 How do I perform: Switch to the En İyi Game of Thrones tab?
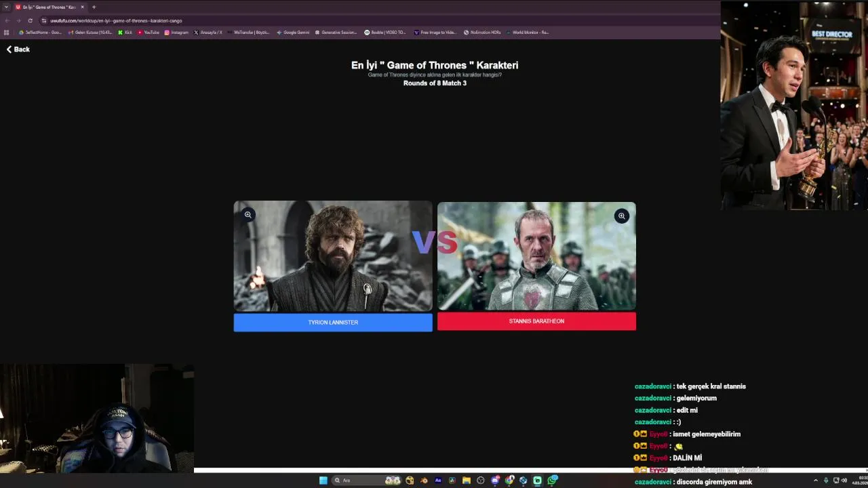coord(50,7)
